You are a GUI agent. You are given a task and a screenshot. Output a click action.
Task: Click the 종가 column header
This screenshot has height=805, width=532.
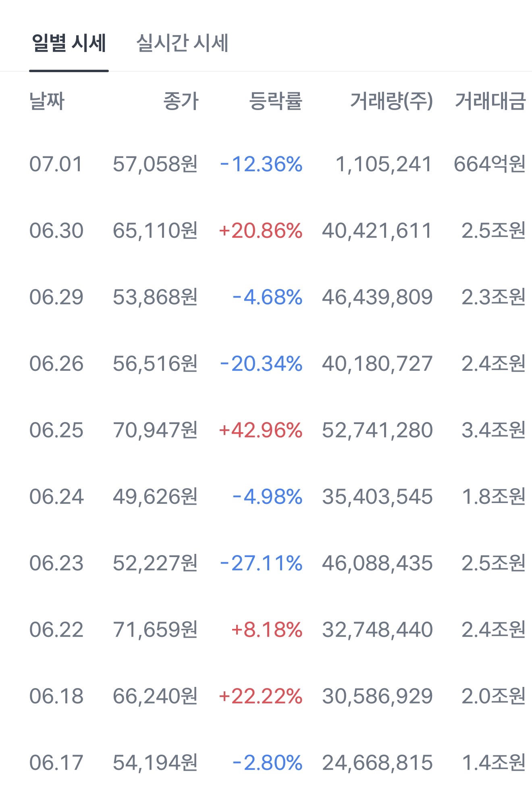(181, 101)
